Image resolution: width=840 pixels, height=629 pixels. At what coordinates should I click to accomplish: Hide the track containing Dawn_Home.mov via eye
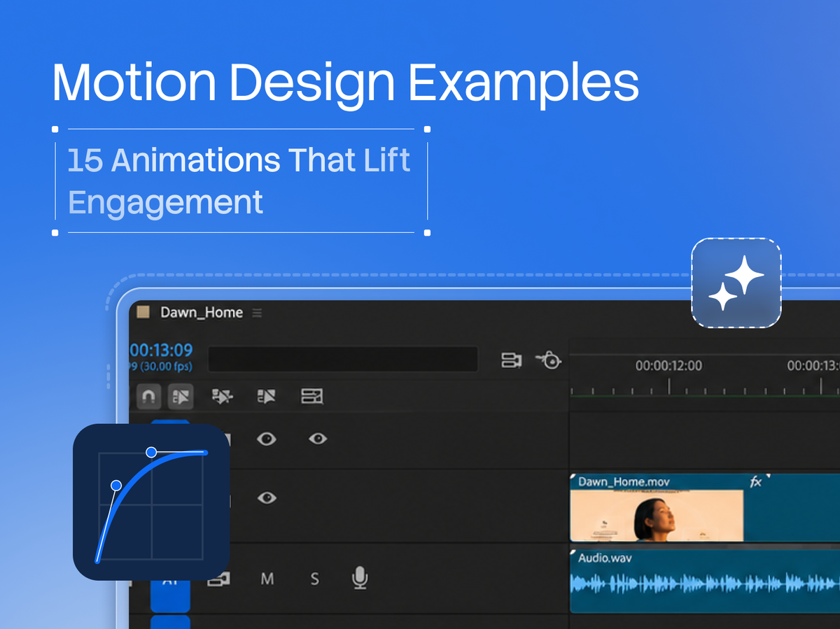pos(266,498)
